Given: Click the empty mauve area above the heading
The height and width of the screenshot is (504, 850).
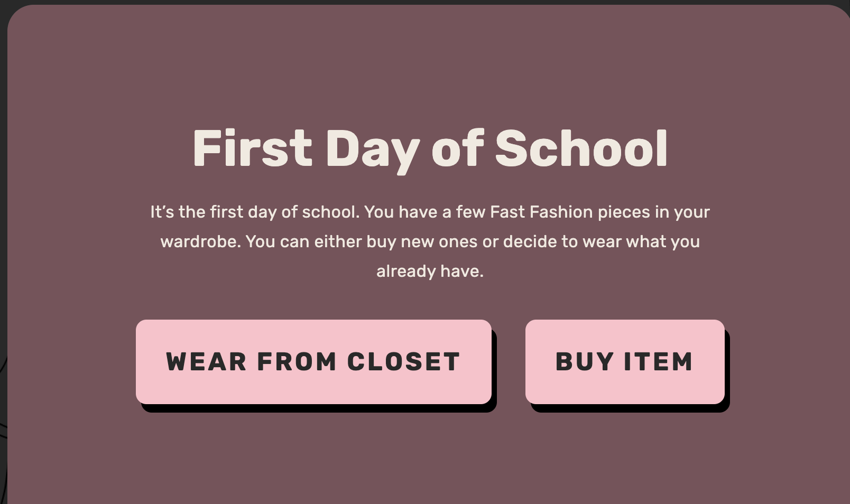Looking at the screenshot, I should tap(430, 63).
